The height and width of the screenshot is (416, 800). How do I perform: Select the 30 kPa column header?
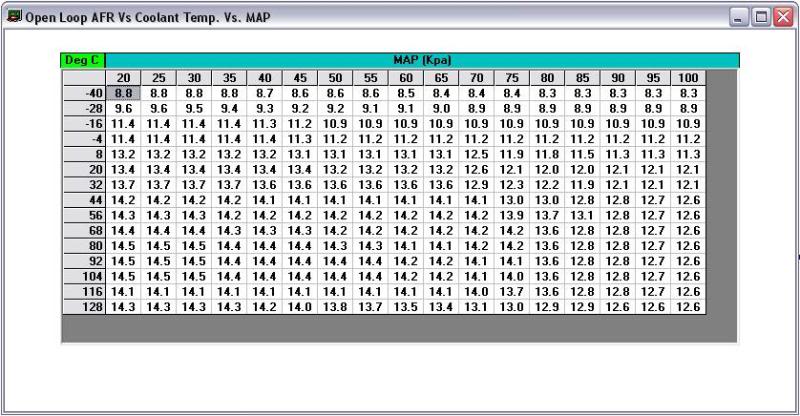tap(194, 78)
